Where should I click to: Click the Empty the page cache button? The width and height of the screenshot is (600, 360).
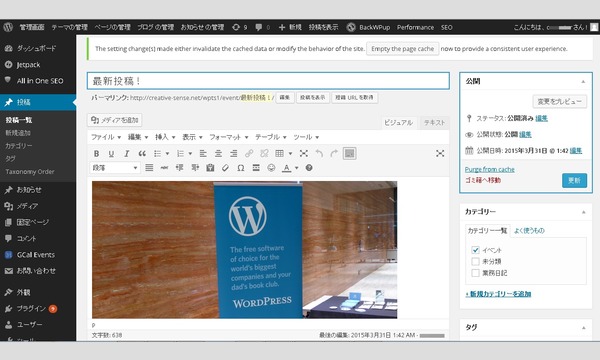click(403, 49)
